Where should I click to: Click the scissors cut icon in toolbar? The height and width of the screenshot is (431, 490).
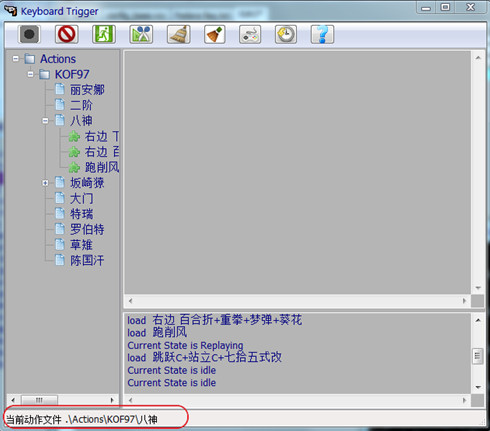(141, 34)
